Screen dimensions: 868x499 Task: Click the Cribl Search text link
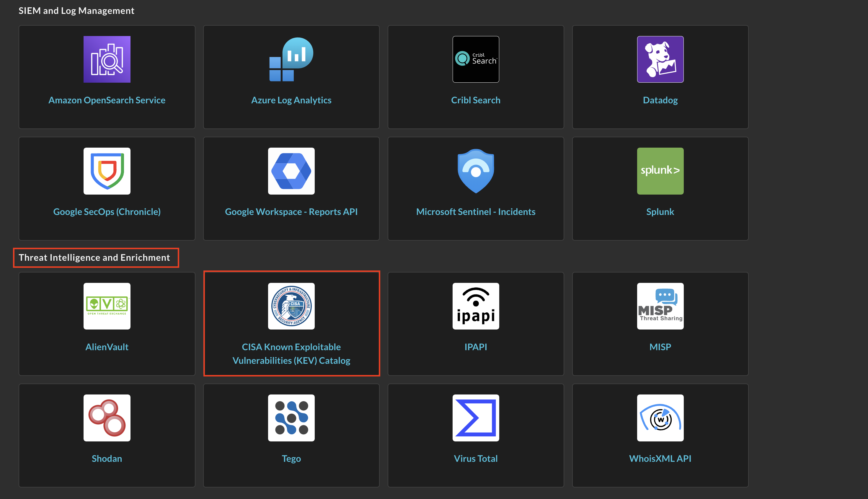coord(476,100)
